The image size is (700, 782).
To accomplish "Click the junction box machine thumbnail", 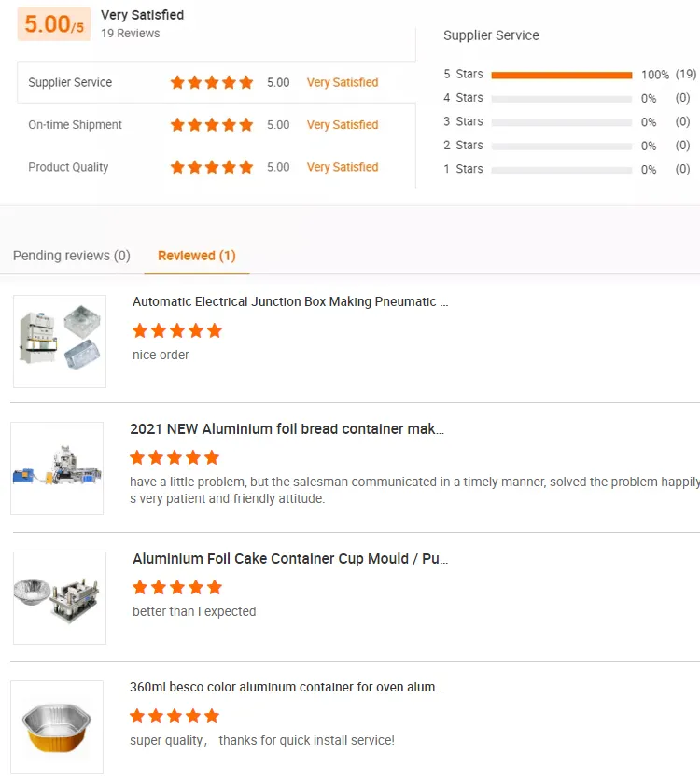I will (x=60, y=342).
